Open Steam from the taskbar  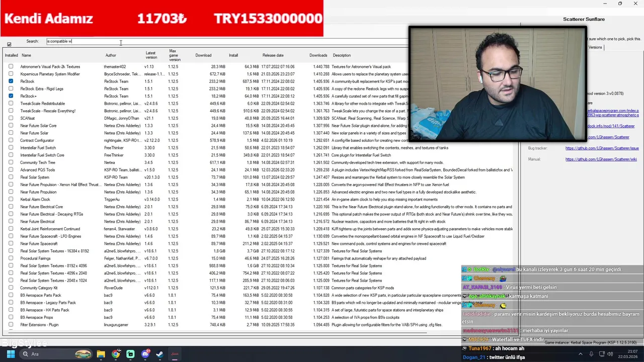159,354
